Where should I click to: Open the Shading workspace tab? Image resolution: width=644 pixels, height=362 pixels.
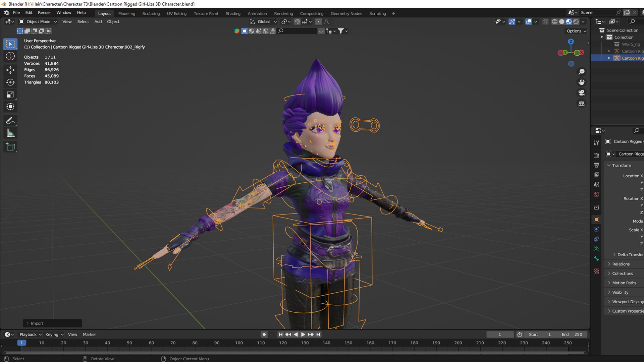point(232,13)
